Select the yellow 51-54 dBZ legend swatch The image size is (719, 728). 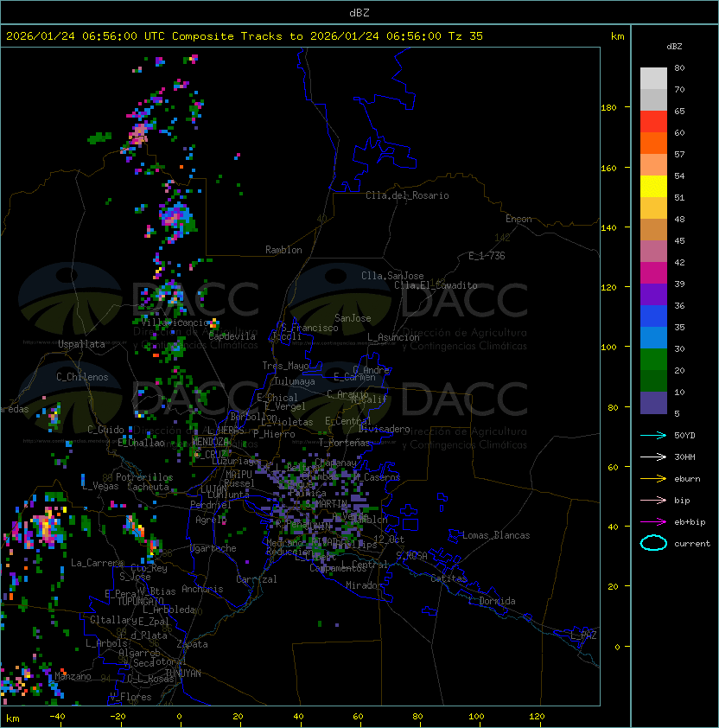[x=653, y=186]
